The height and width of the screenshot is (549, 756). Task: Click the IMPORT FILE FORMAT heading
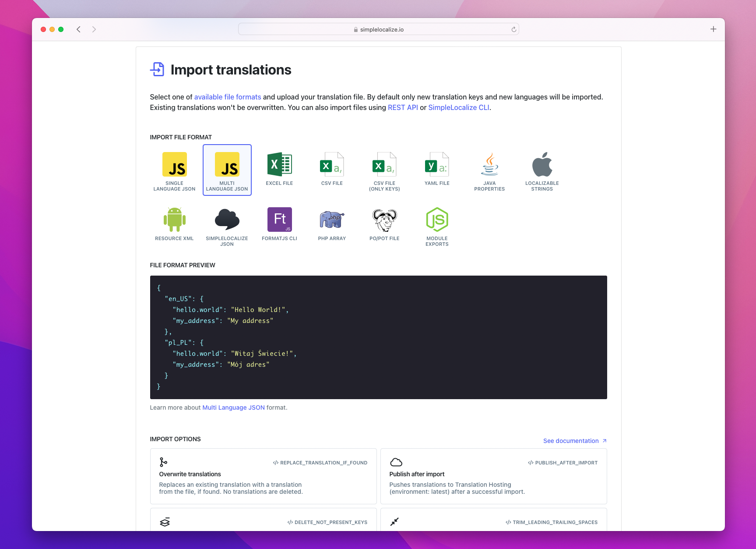click(x=181, y=137)
